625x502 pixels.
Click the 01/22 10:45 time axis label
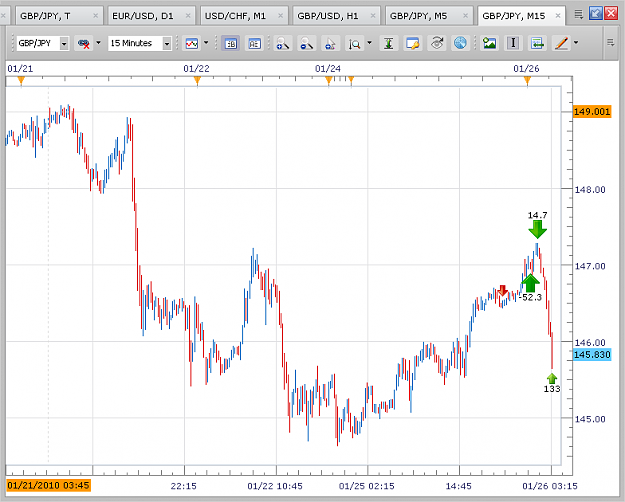275,486
